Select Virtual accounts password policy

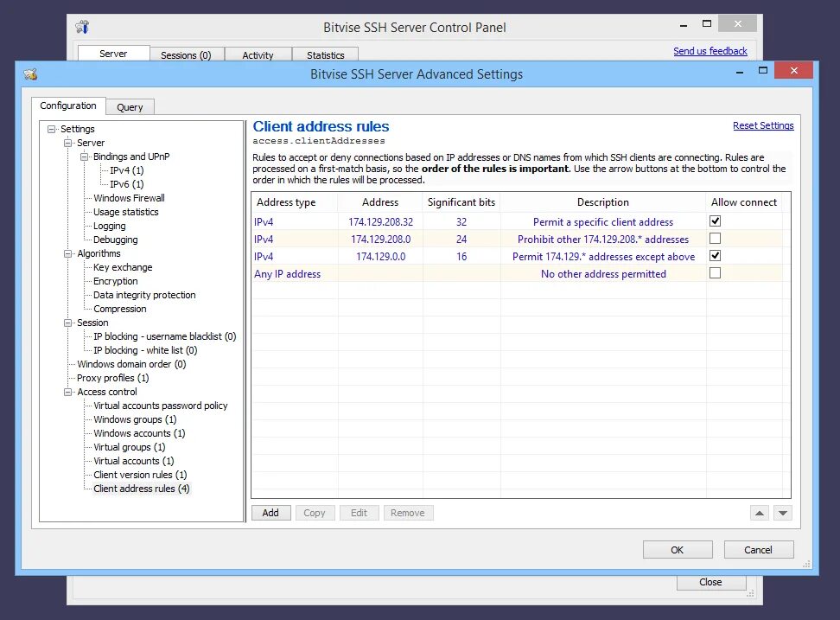[x=160, y=406]
